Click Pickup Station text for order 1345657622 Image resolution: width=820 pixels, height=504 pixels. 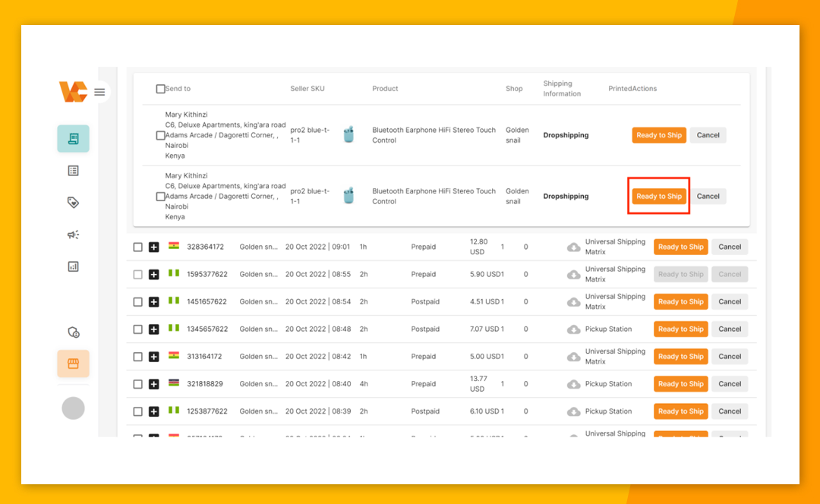pos(608,329)
